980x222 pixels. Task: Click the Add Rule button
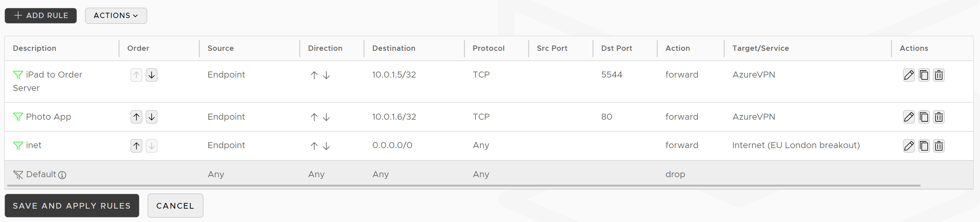point(41,16)
